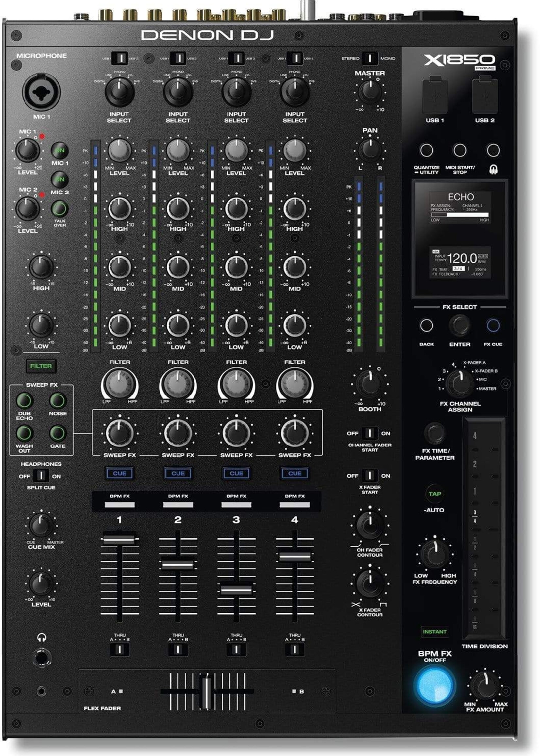This screenshot has height=756, width=540.
Task: Click channel 1 INPUT SELECT knob
Action: (119, 92)
